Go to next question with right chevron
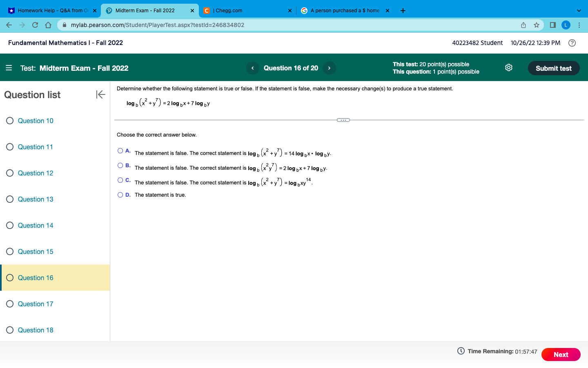Viewport: 588px width, 368px height. tap(329, 68)
